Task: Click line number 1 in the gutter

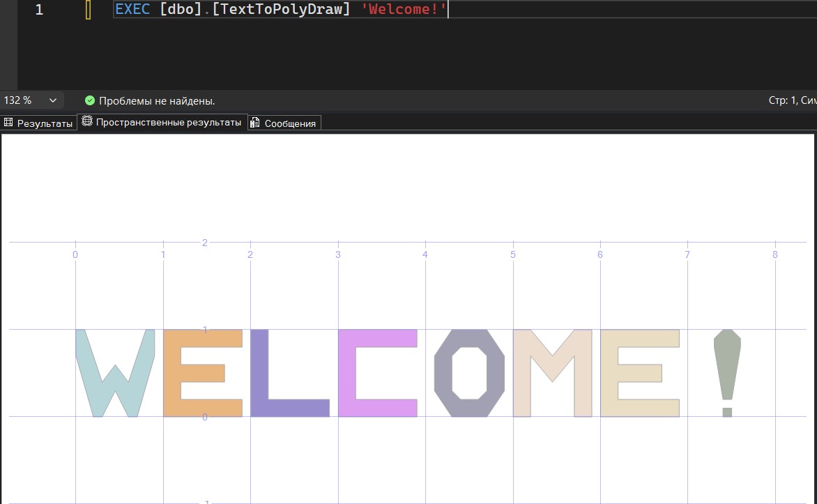Action: click(x=39, y=10)
